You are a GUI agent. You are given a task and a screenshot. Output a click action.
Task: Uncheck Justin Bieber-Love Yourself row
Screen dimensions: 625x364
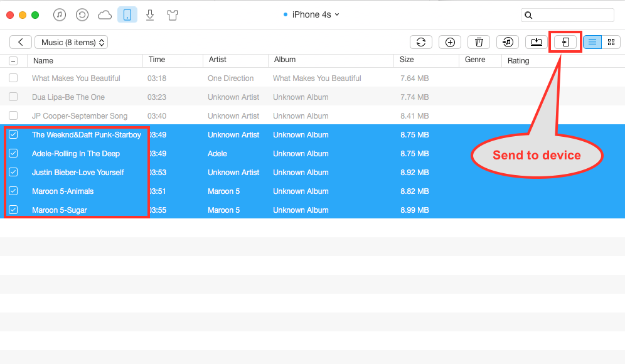(13, 172)
